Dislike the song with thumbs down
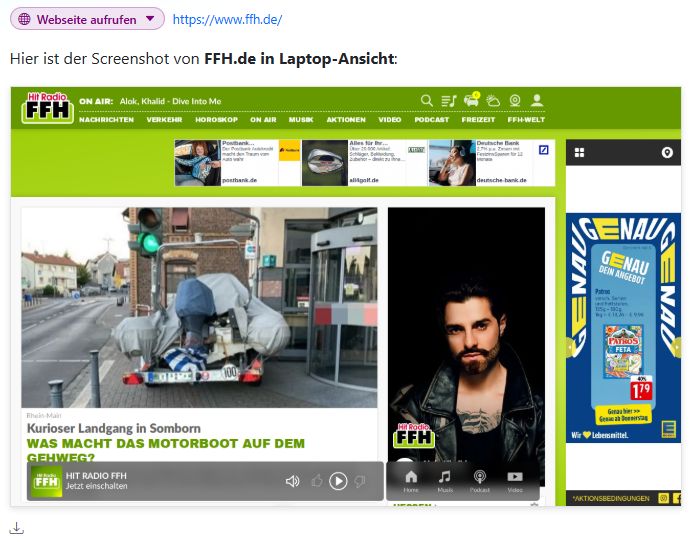This screenshot has height=542, width=697. click(x=360, y=481)
